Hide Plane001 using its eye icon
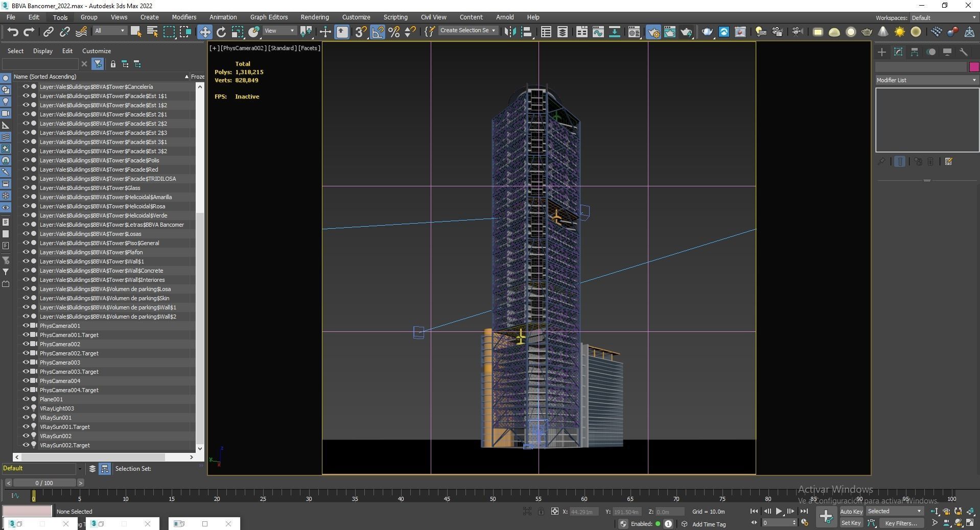Image resolution: width=980 pixels, height=530 pixels. [26, 399]
